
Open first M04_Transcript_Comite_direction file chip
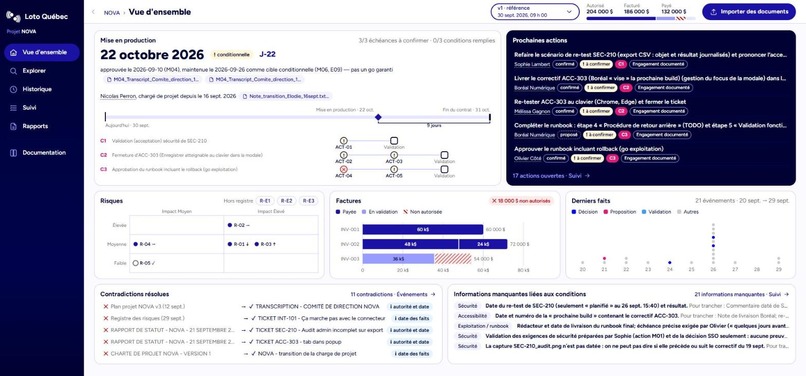[x=152, y=80]
